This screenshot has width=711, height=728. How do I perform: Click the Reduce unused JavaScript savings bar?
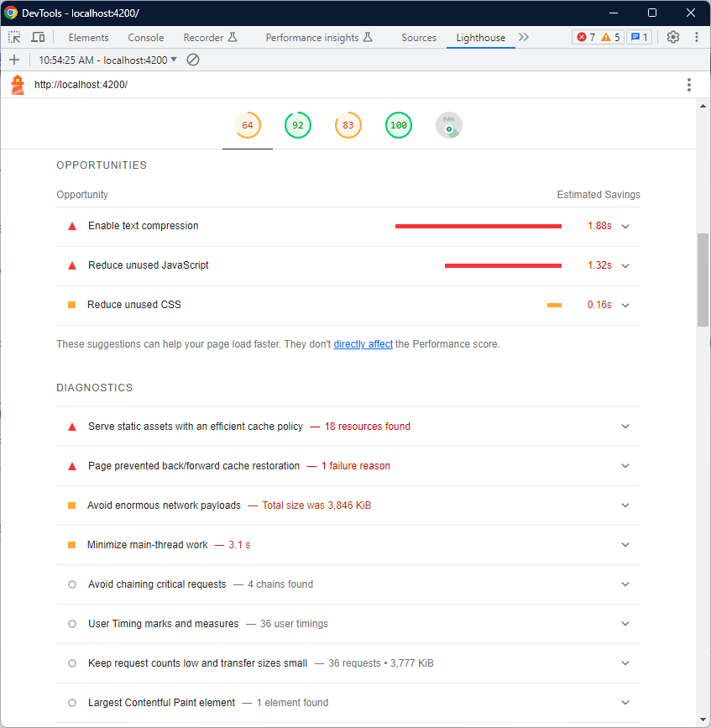(x=503, y=265)
